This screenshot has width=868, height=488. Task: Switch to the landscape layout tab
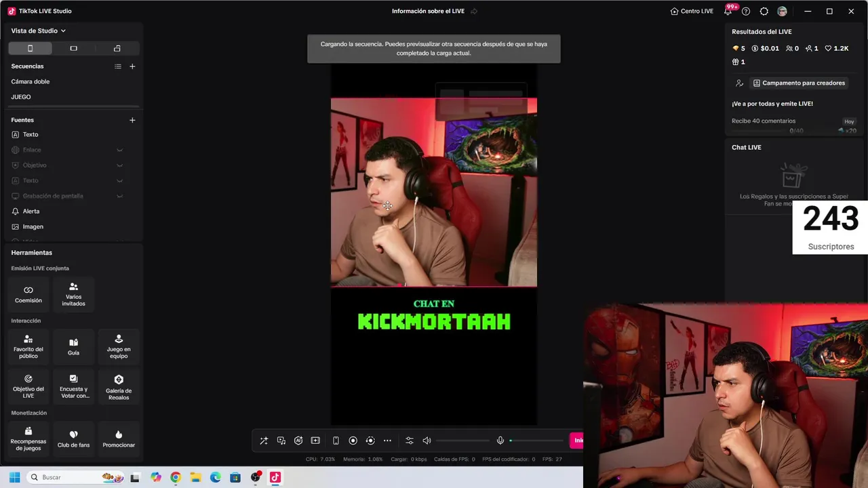pos(73,48)
